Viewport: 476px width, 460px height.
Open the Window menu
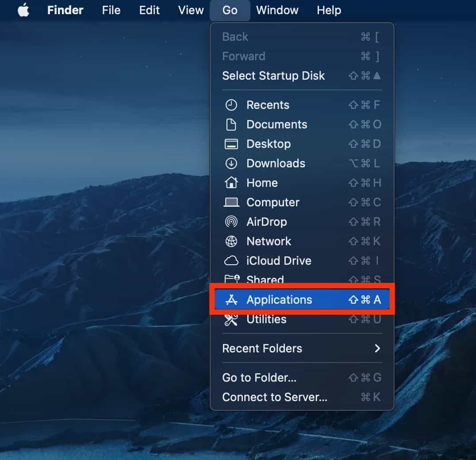click(277, 10)
